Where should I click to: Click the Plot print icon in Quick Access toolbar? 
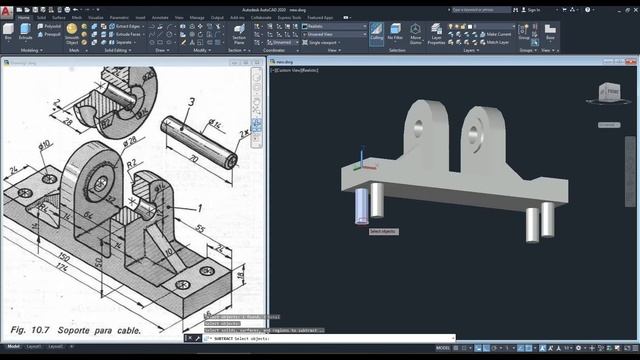tap(67, 9)
